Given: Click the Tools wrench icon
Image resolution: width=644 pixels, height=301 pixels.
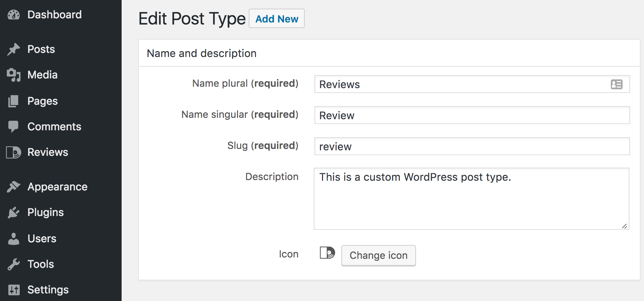Looking at the screenshot, I should (x=14, y=264).
